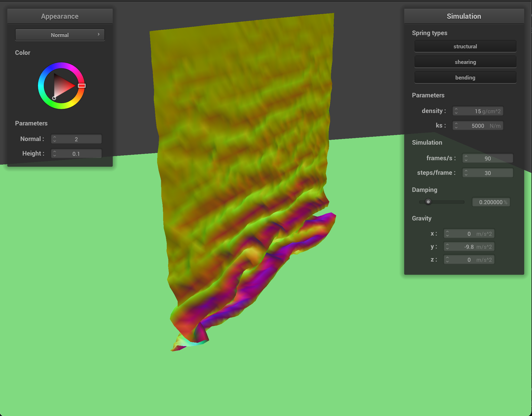532x416 pixels.
Task: Toggle the structural spring type
Action: pyautogui.click(x=465, y=46)
